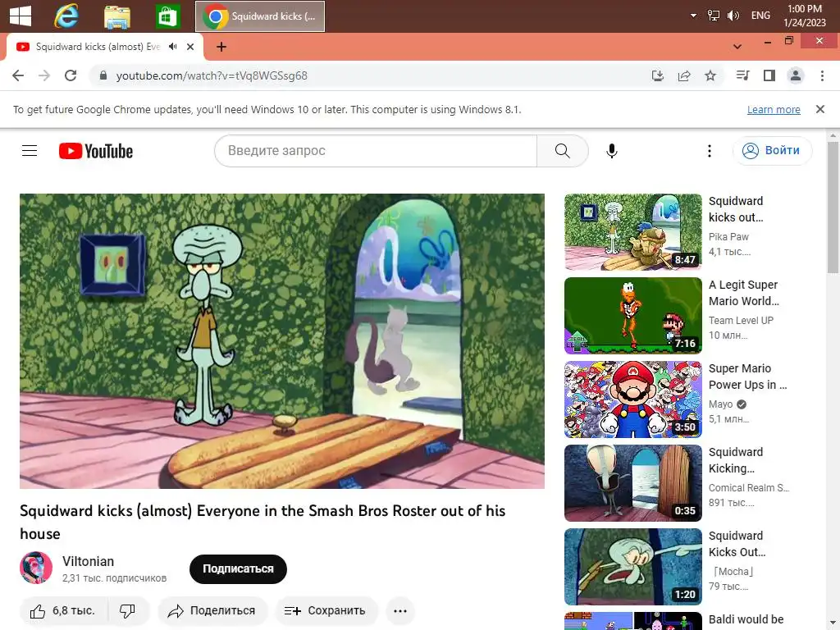Follow the Learn more link
This screenshot has width=840, height=630.
[x=774, y=109]
